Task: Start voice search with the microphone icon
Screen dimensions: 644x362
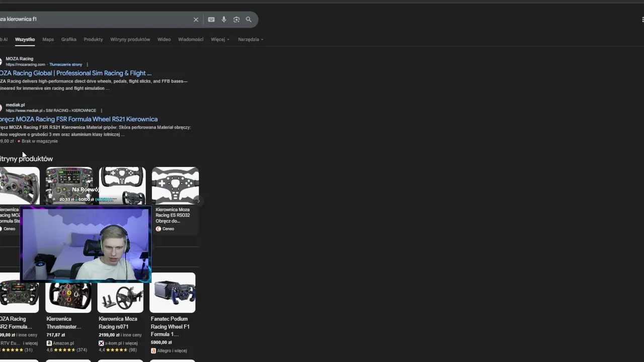Action: [224, 20]
